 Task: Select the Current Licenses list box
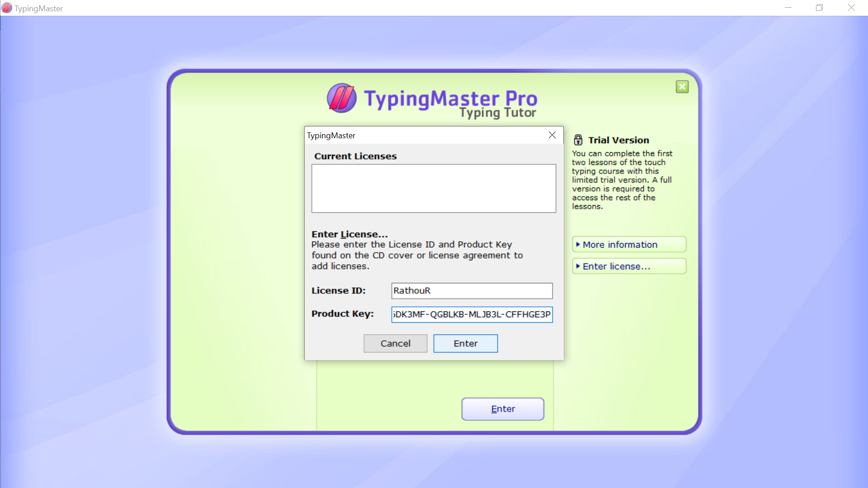pyautogui.click(x=434, y=188)
